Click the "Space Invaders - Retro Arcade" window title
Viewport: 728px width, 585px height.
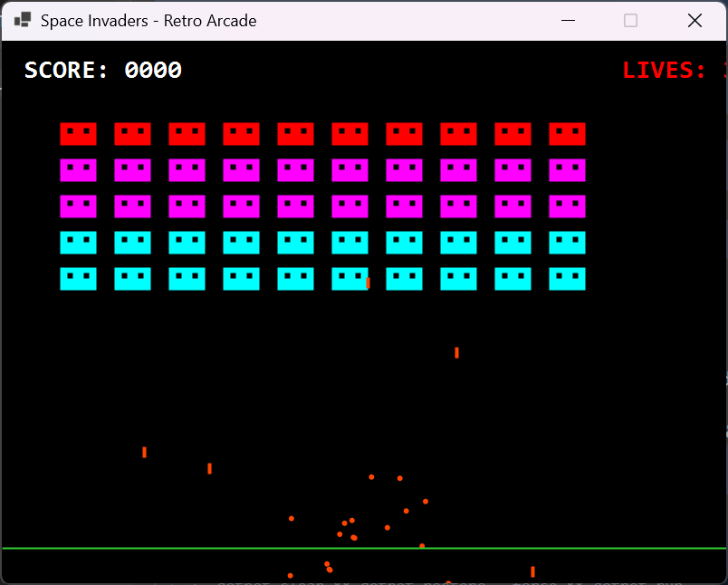coord(148,21)
